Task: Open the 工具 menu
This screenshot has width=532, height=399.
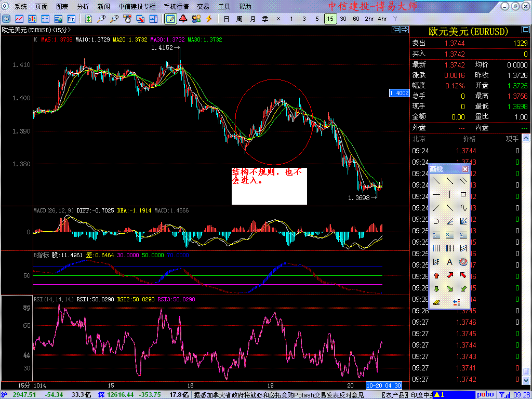Action: click(x=224, y=6)
